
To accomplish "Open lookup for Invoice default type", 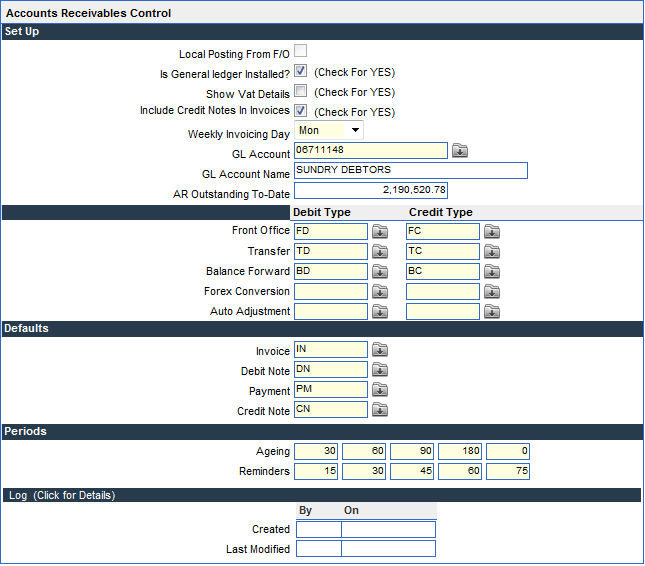I will click(x=380, y=350).
